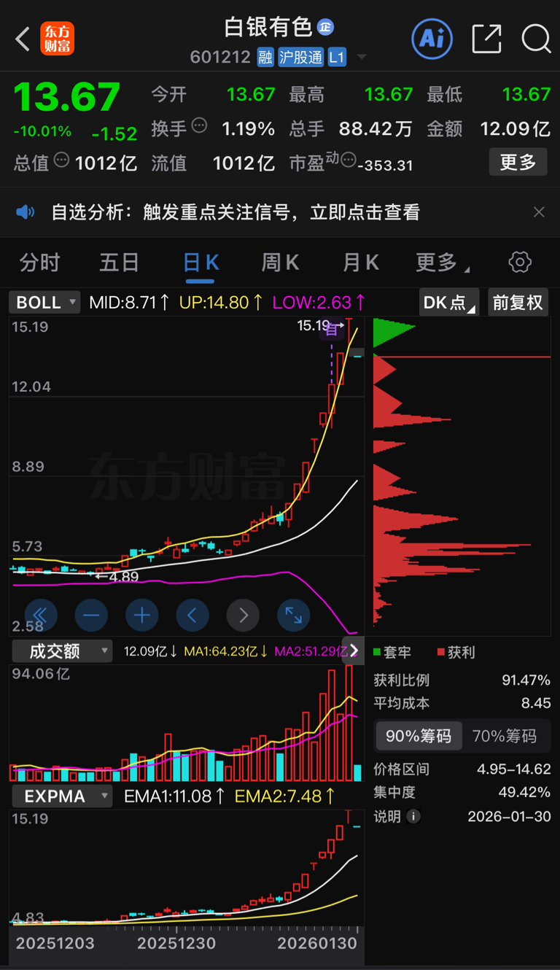The height and width of the screenshot is (970, 560).
Task: Tap the 融 margin badge
Action: pos(265,57)
